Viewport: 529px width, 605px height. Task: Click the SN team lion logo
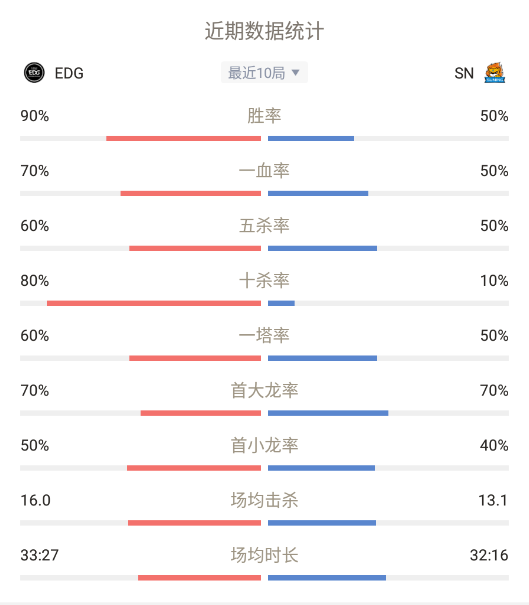point(495,73)
